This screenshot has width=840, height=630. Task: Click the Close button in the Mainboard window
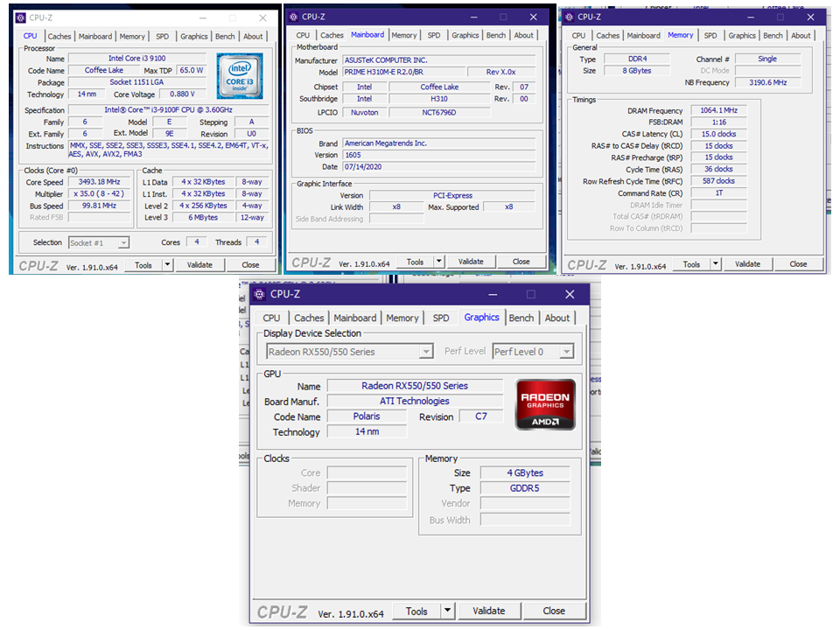(521, 262)
